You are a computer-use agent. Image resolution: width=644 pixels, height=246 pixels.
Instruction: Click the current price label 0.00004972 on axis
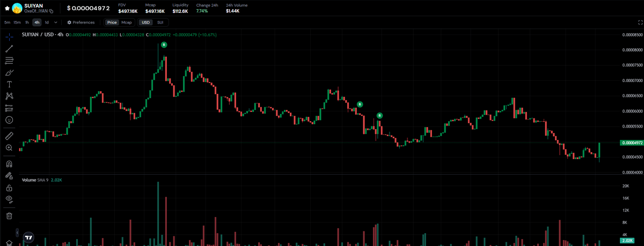(631, 143)
